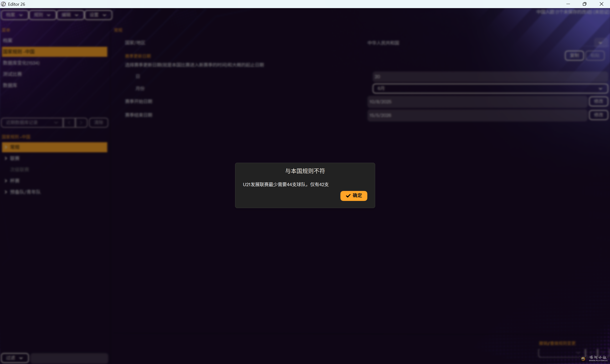This screenshot has height=364, width=610.
Task: Click the Editor 26 app icon in title bar
Action: [3, 4]
